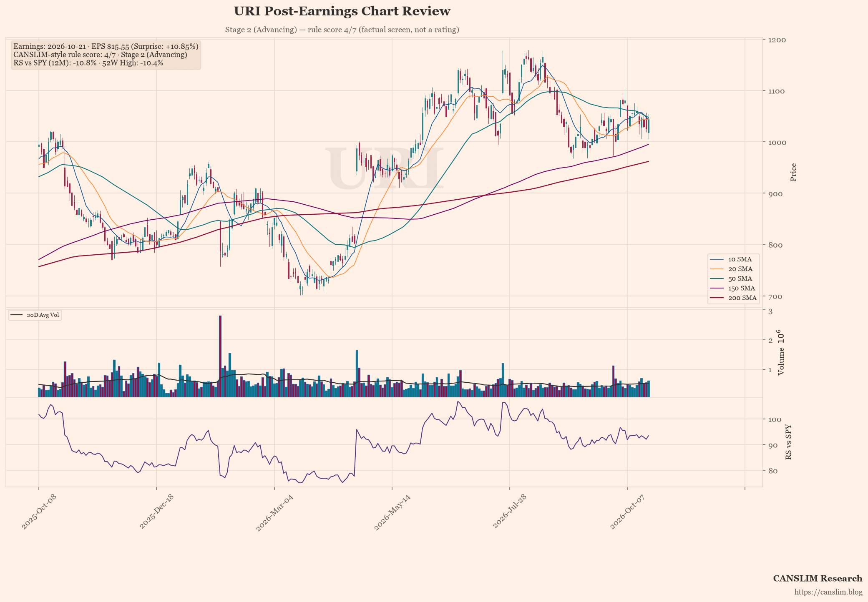The height and width of the screenshot is (602, 868).
Task: Click the '90' tick on RS axis
Action: coord(773,445)
